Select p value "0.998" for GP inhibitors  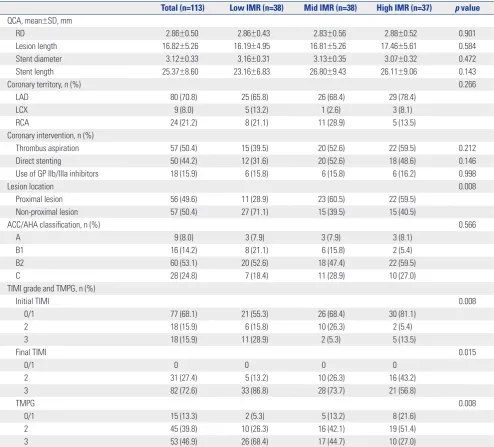[x=467, y=174]
